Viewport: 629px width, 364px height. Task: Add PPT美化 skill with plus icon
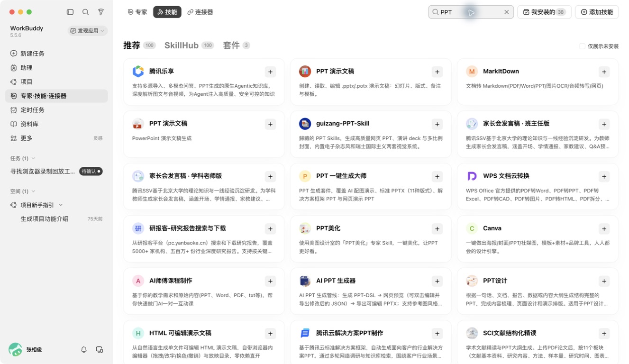tap(437, 229)
